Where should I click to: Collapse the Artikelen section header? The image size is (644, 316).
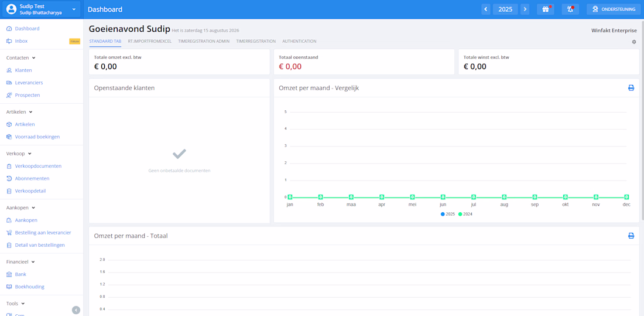pos(19,112)
